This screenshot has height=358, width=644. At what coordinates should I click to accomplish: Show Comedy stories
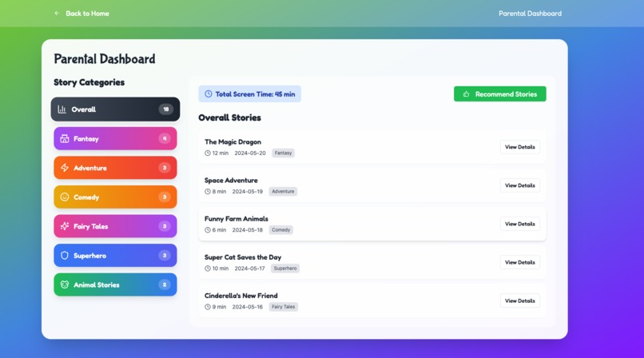(115, 197)
